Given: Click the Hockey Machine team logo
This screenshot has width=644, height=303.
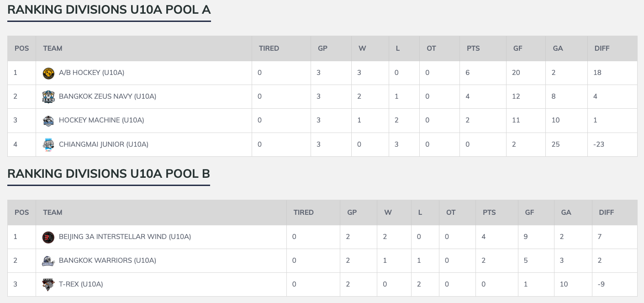Looking at the screenshot, I should tap(48, 121).
